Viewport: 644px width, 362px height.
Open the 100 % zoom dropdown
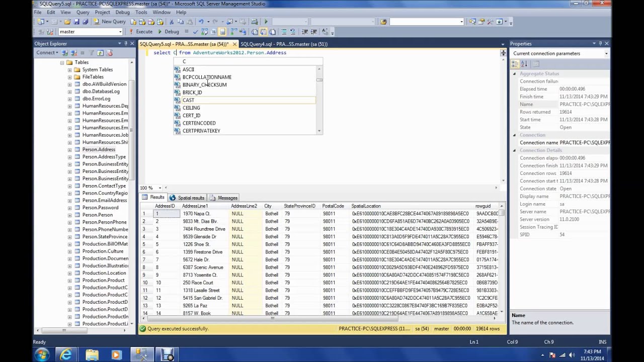[159, 188]
